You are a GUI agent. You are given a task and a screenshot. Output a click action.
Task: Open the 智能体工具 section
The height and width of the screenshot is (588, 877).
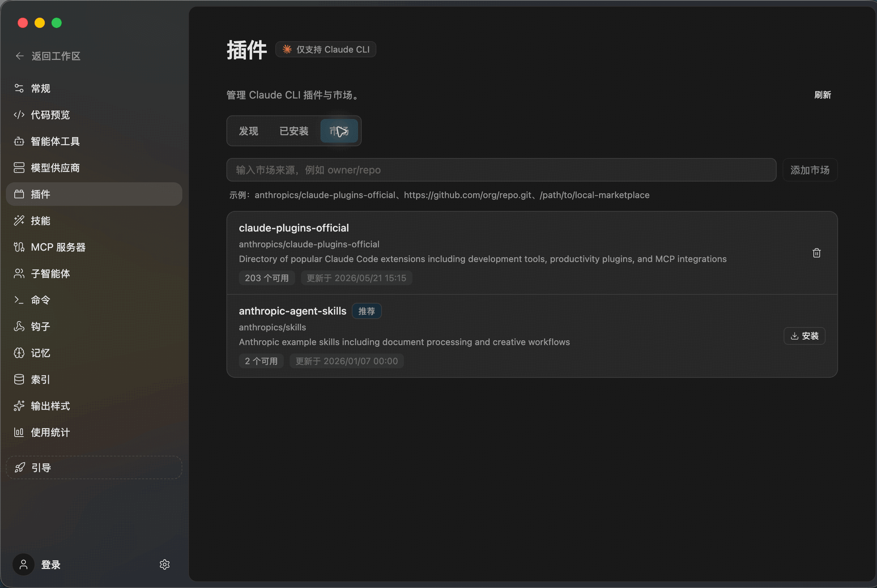(x=94, y=141)
